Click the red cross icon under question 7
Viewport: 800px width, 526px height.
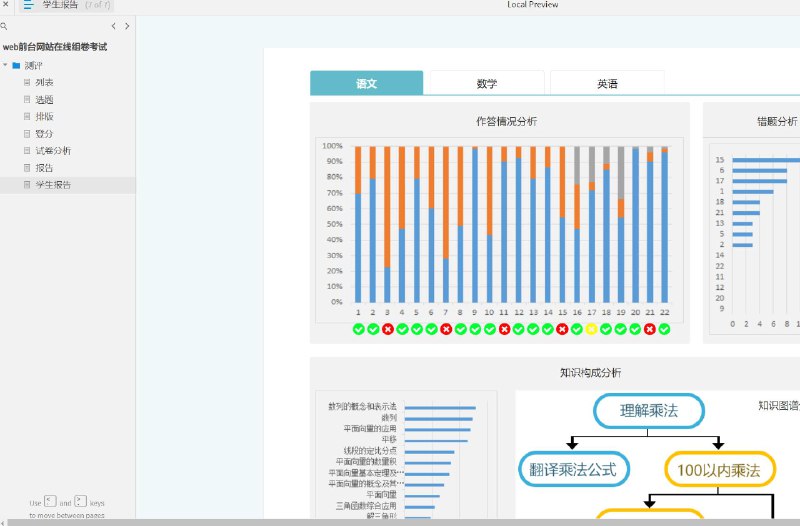445,330
